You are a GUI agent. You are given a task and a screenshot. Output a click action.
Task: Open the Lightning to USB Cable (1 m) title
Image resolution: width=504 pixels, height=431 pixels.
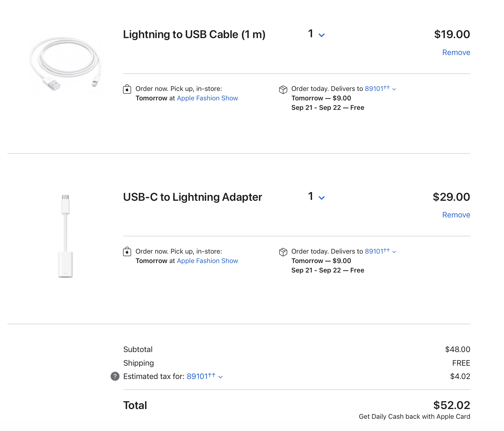pos(194,34)
